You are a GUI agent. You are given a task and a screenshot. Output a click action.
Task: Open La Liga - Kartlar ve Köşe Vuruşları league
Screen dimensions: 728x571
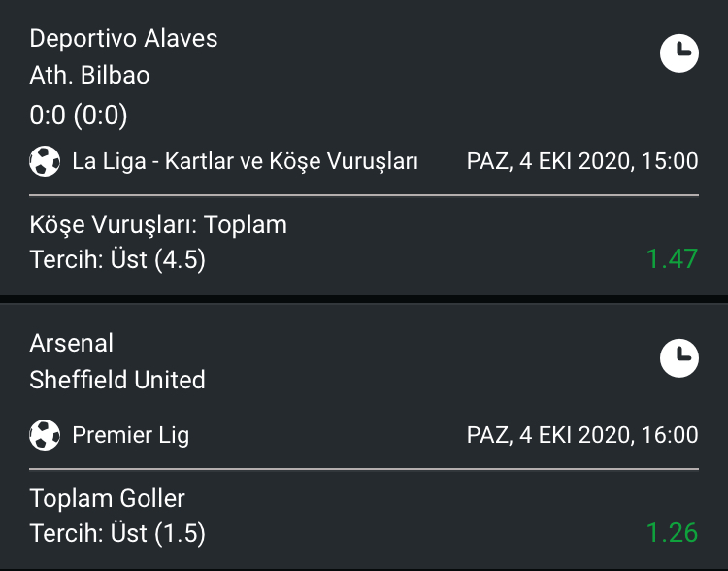(246, 161)
